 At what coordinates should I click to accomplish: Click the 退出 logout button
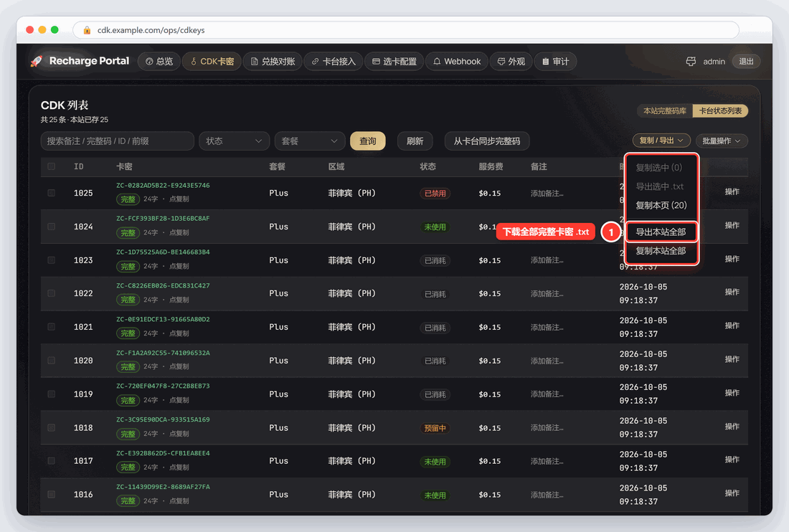pyautogui.click(x=746, y=62)
